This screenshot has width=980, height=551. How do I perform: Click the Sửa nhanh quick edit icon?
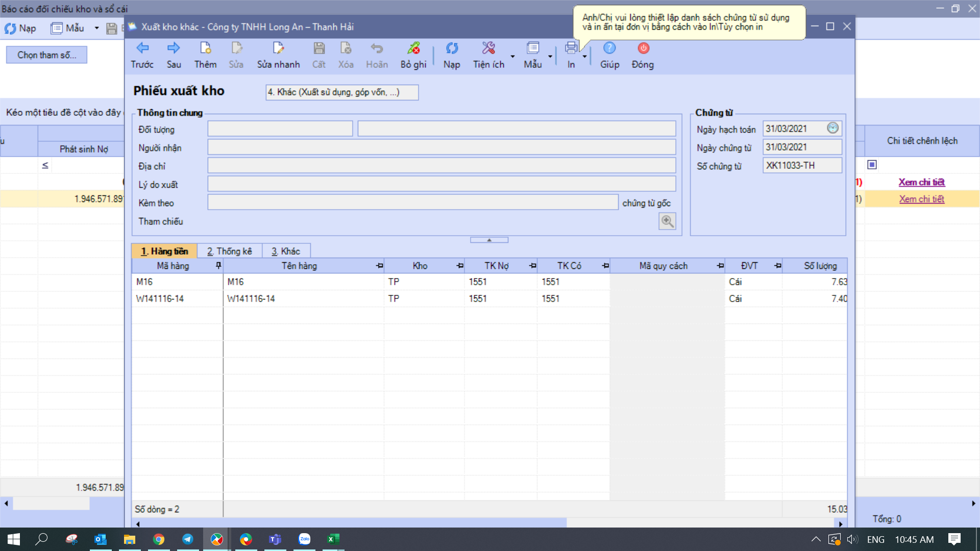[278, 48]
